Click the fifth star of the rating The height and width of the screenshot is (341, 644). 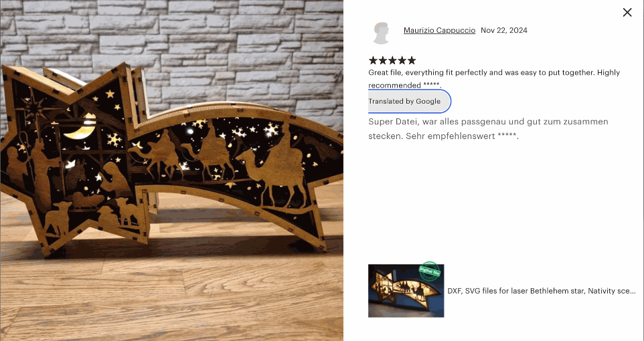pyautogui.click(x=412, y=61)
